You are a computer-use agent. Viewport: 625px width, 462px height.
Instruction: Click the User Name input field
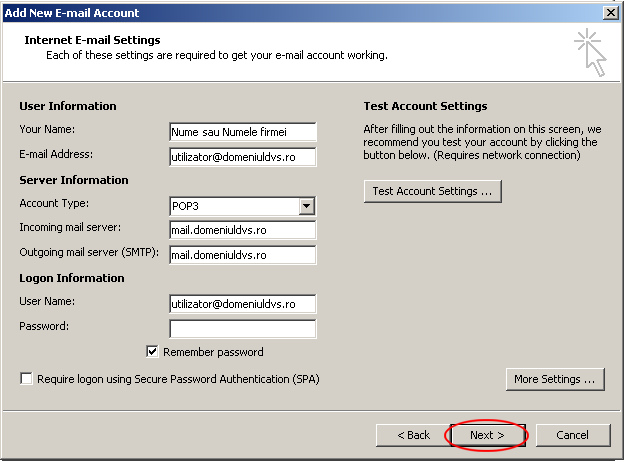click(x=243, y=304)
